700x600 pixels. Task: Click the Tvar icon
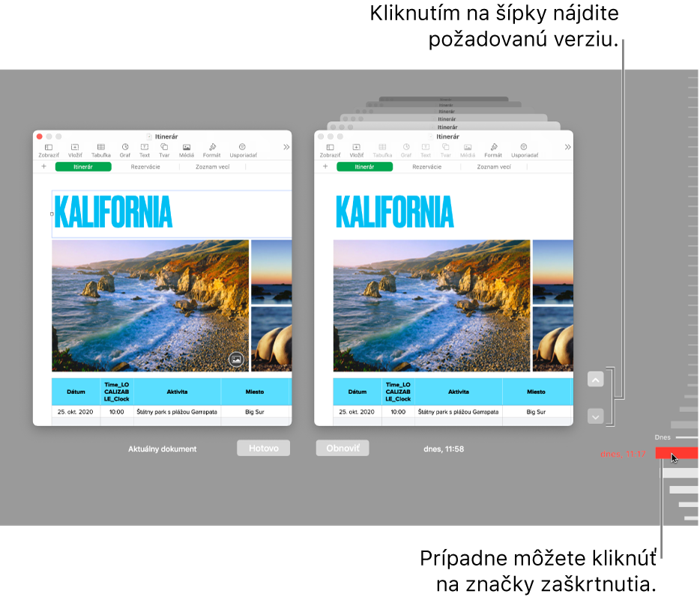[163, 148]
